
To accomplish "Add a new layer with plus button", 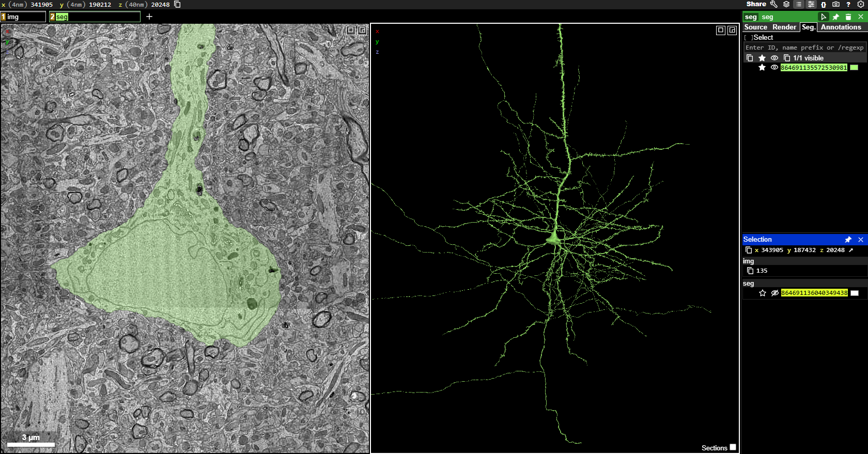I will coord(149,17).
